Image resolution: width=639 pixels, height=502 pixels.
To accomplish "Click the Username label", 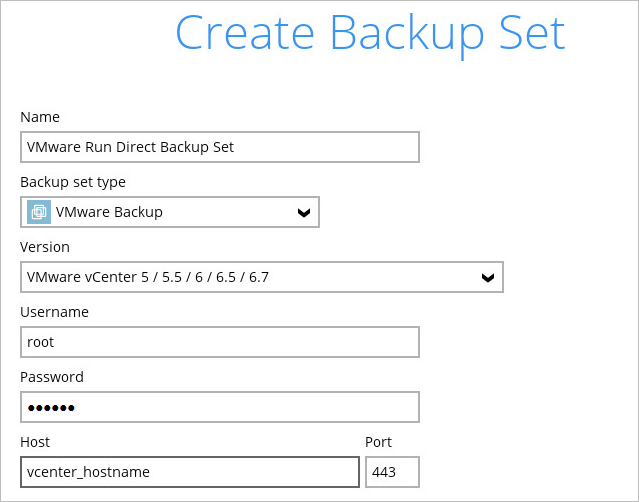I will coord(54,312).
